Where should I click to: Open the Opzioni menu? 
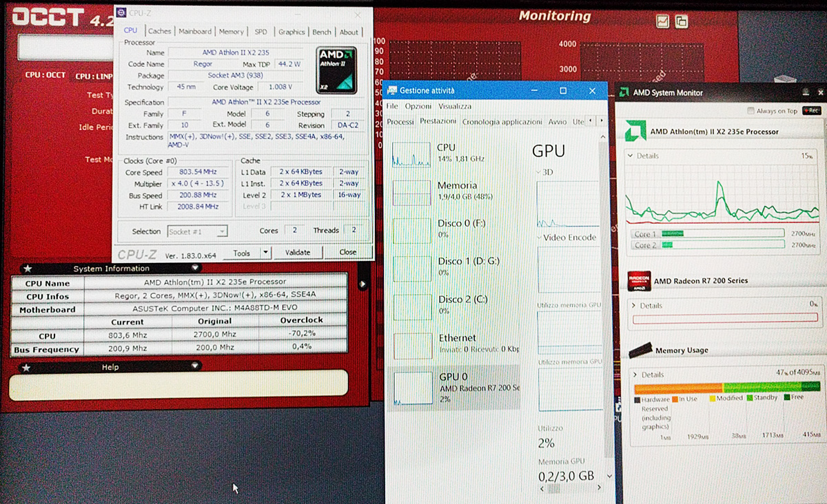[418, 106]
